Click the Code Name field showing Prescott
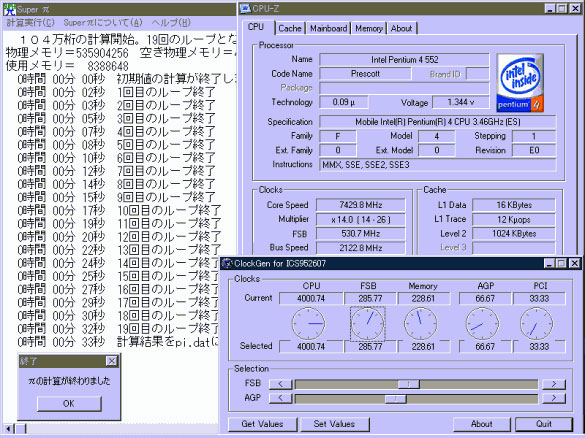The image size is (585, 438). [365, 74]
